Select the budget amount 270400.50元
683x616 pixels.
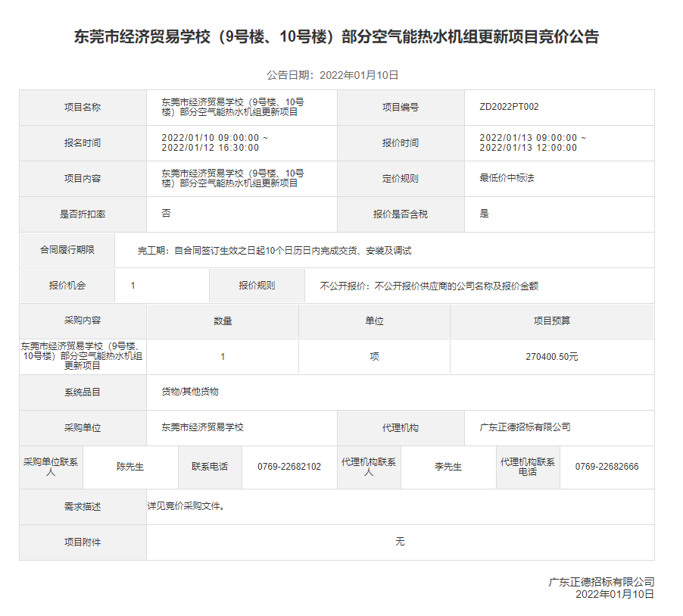point(552,357)
